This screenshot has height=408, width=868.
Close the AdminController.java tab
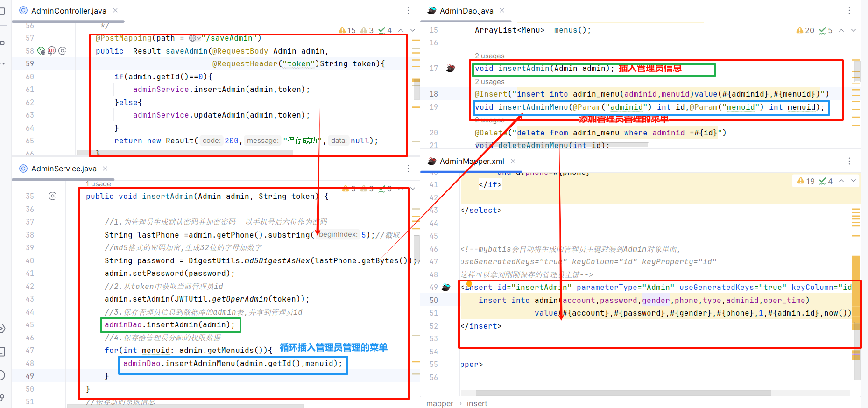coord(115,10)
